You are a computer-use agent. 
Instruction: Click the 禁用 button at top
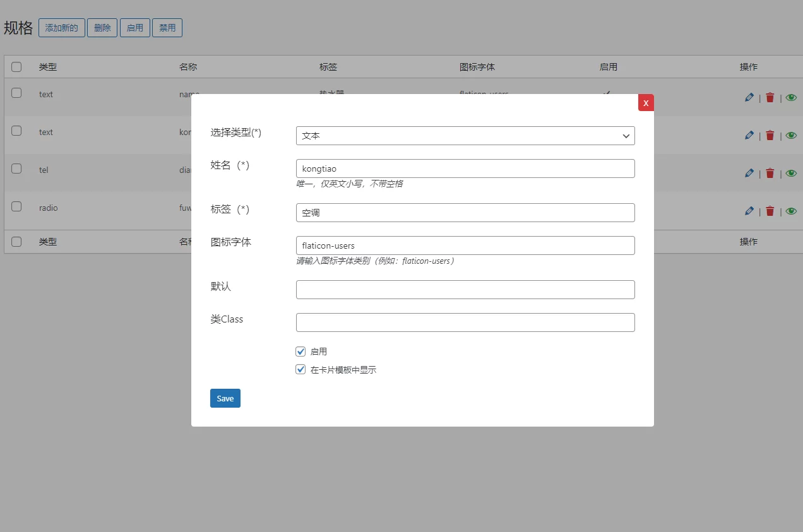pos(167,28)
